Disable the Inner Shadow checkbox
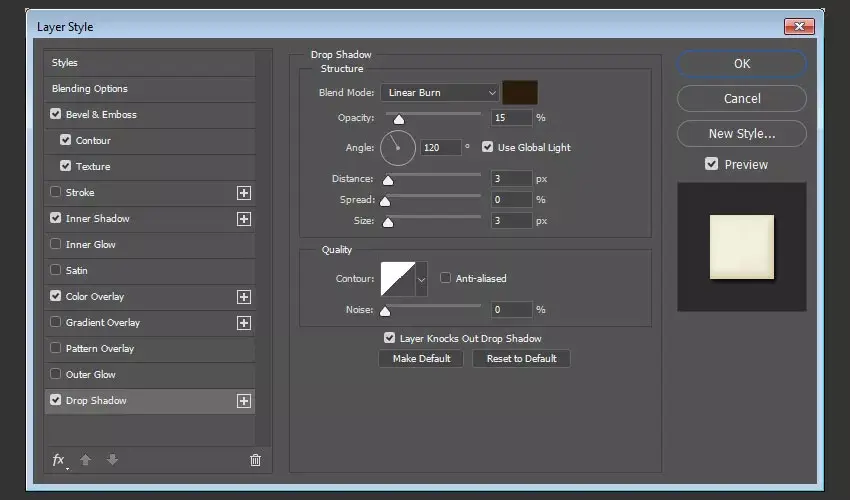The image size is (850, 500). coord(55,218)
